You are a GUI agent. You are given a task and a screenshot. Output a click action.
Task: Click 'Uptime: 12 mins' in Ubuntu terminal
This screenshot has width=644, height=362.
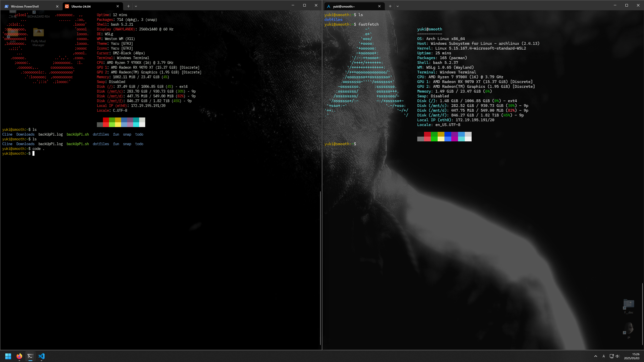(x=112, y=15)
